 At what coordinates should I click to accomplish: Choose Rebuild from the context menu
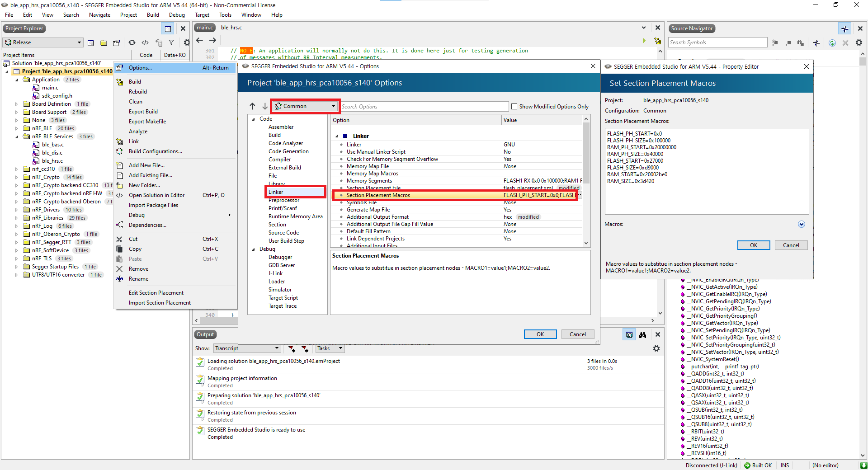point(138,92)
